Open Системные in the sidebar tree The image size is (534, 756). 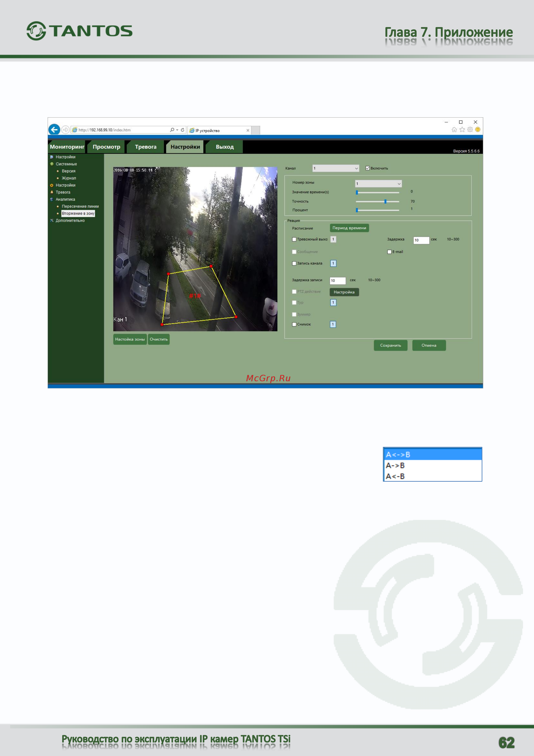click(x=66, y=164)
